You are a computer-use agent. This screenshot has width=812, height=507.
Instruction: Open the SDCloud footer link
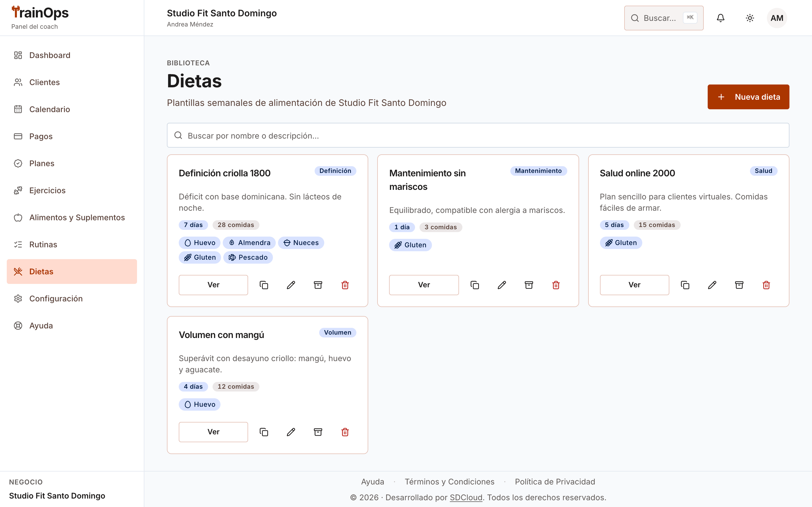click(x=466, y=497)
